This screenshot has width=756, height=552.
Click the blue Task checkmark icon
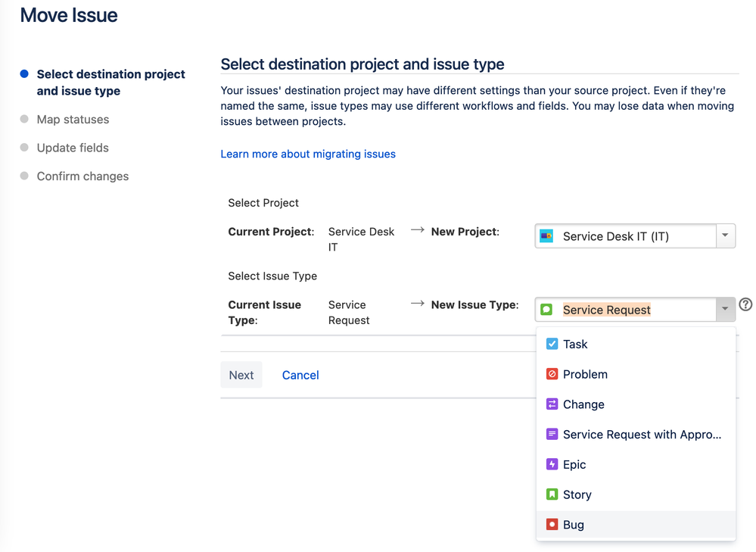(552, 344)
